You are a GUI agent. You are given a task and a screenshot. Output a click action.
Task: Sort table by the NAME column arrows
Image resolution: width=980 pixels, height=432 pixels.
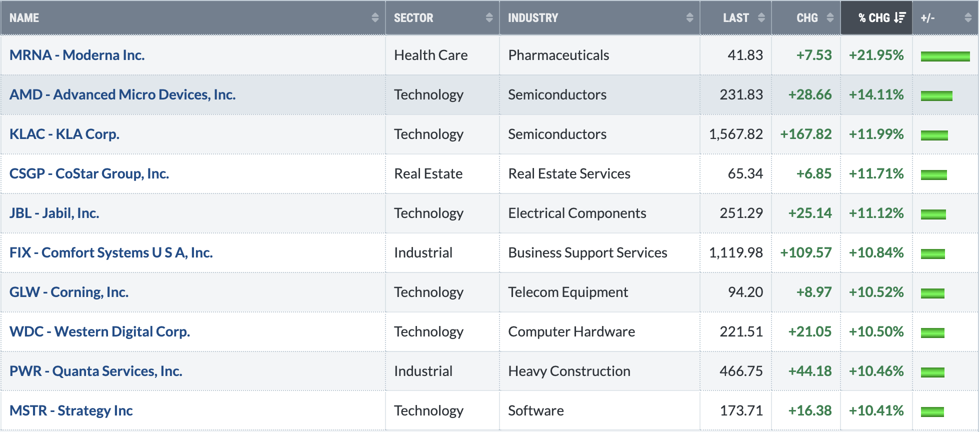click(375, 18)
